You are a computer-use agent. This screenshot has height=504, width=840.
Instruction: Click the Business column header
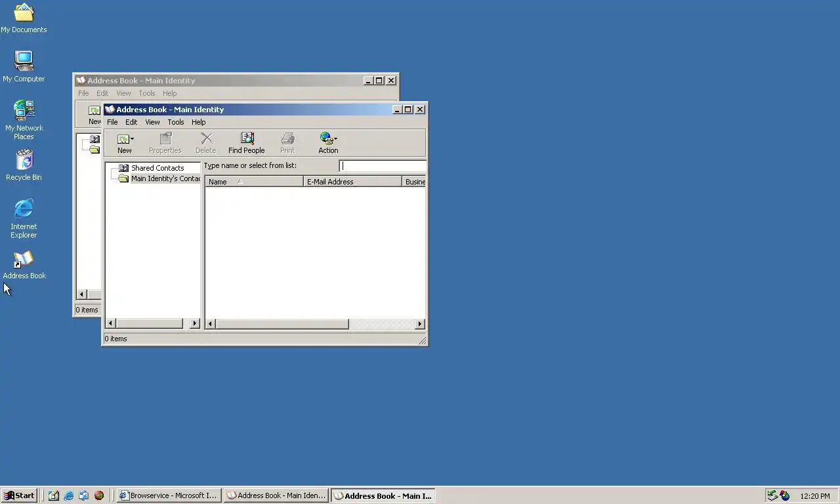point(414,182)
